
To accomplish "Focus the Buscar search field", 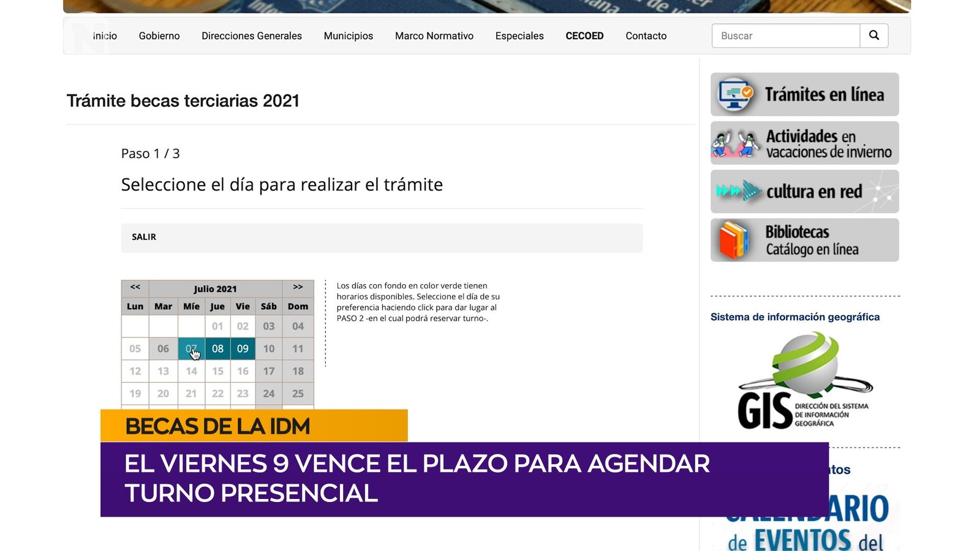I will pos(785,36).
